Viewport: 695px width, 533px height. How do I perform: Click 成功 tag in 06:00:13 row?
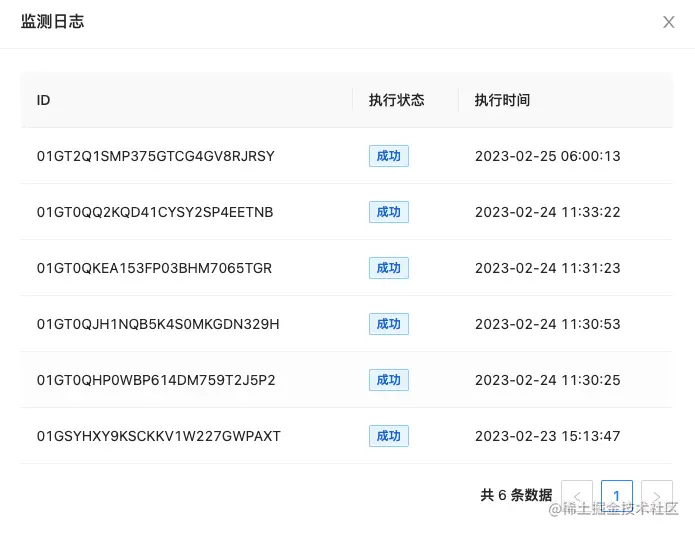389,156
